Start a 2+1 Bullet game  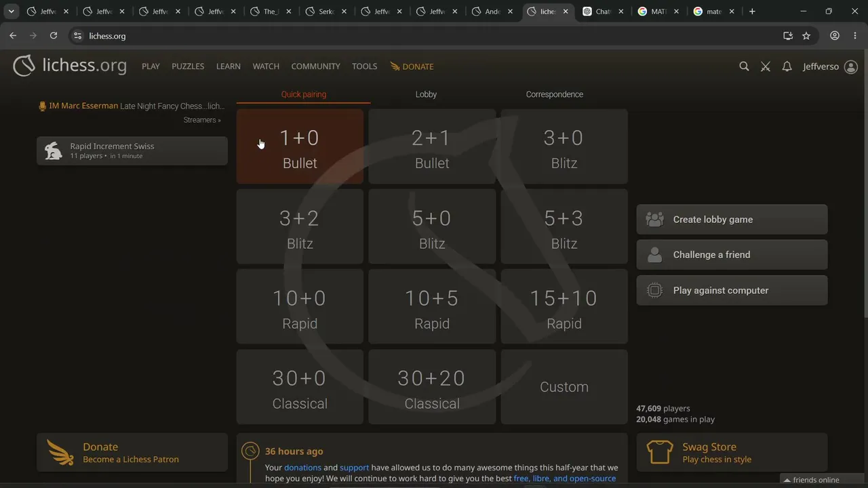click(x=432, y=146)
